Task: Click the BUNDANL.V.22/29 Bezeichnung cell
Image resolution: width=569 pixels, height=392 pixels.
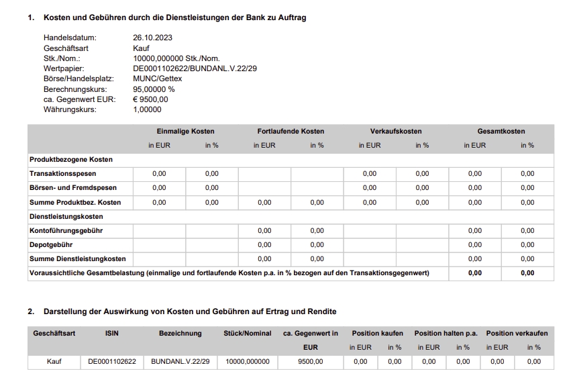Action: pyautogui.click(x=180, y=362)
